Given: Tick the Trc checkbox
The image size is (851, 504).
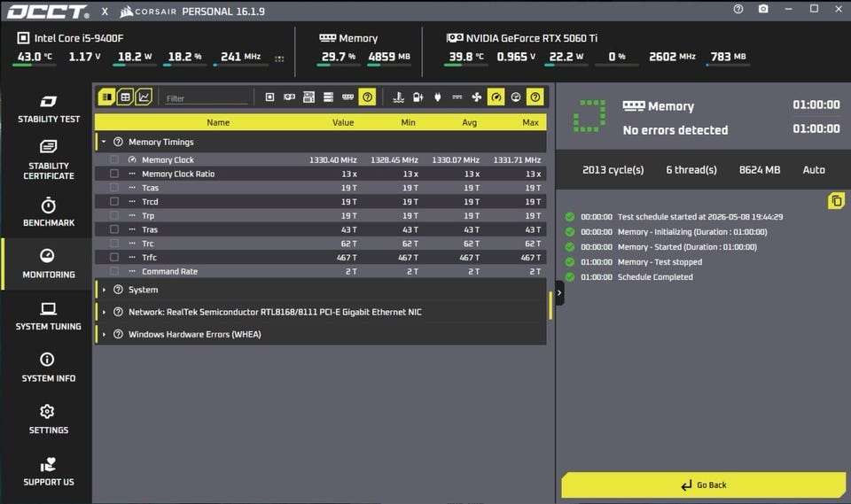Looking at the screenshot, I should tap(114, 244).
